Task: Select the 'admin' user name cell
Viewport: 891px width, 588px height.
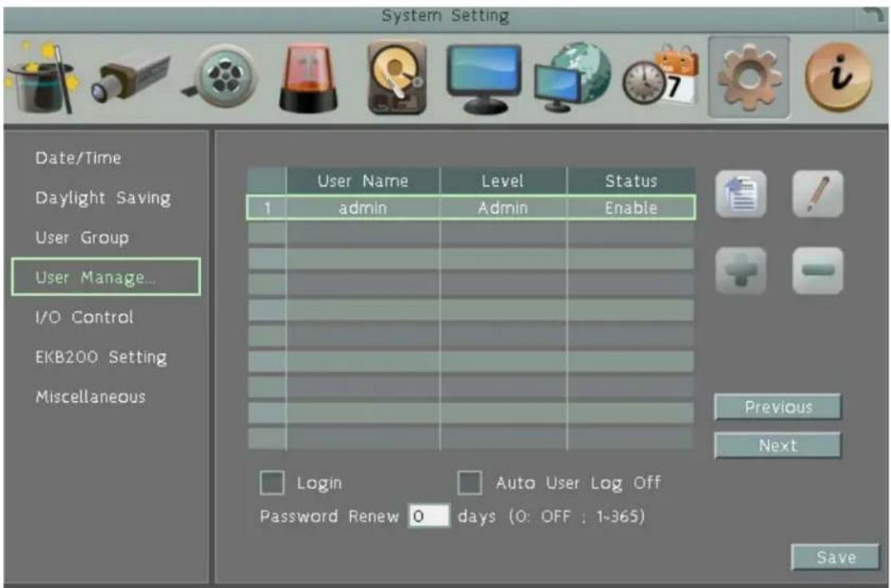Action: click(x=363, y=208)
